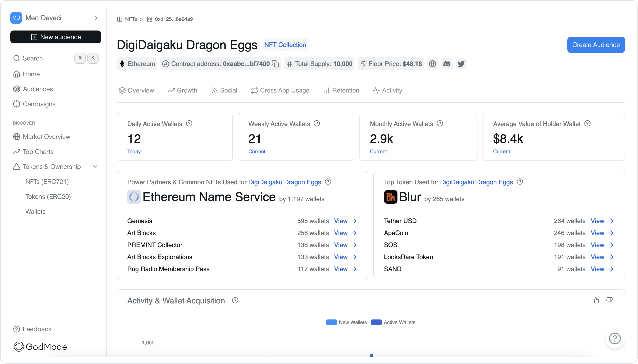The width and height of the screenshot is (638, 364).
Task: Show help for Monthly Active Wallets
Action: 440,123
